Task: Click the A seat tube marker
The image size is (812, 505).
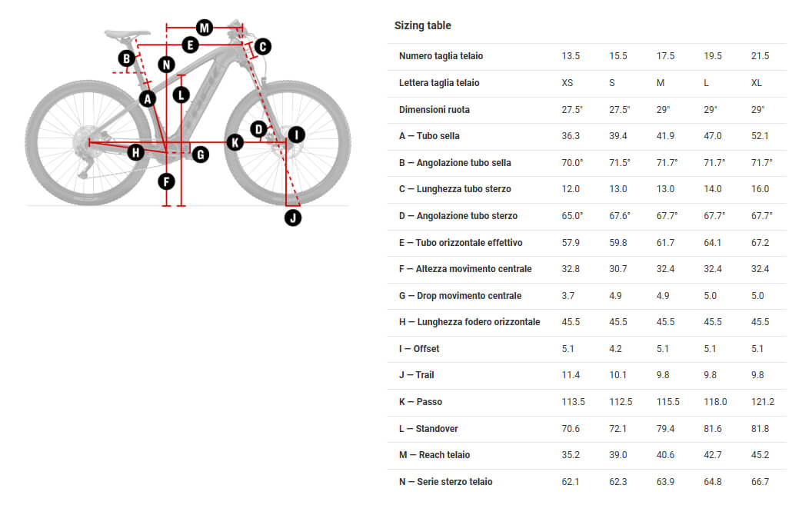Action: tap(148, 98)
